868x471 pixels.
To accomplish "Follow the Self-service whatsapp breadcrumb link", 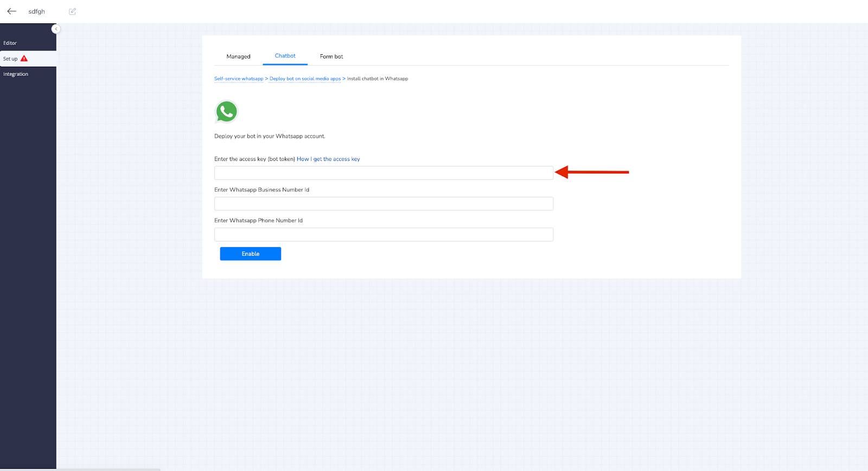I will pyautogui.click(x=239, y=79).
